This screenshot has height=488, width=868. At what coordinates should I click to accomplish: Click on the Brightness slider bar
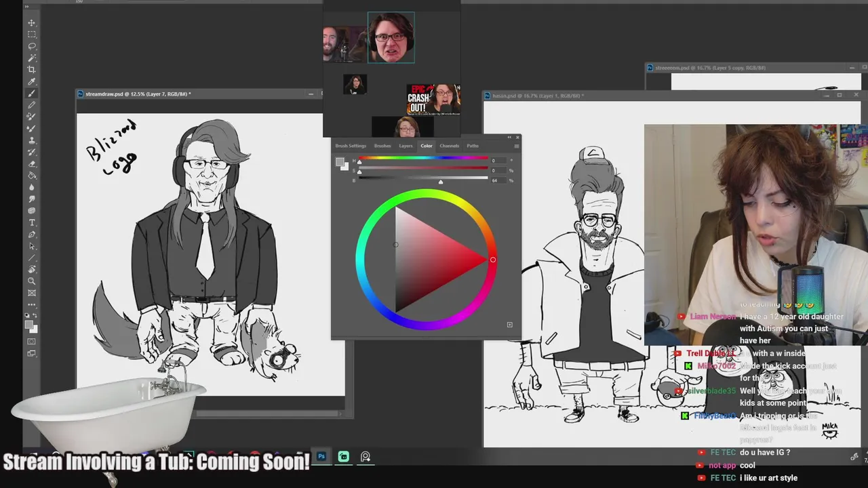click(423, 178)
